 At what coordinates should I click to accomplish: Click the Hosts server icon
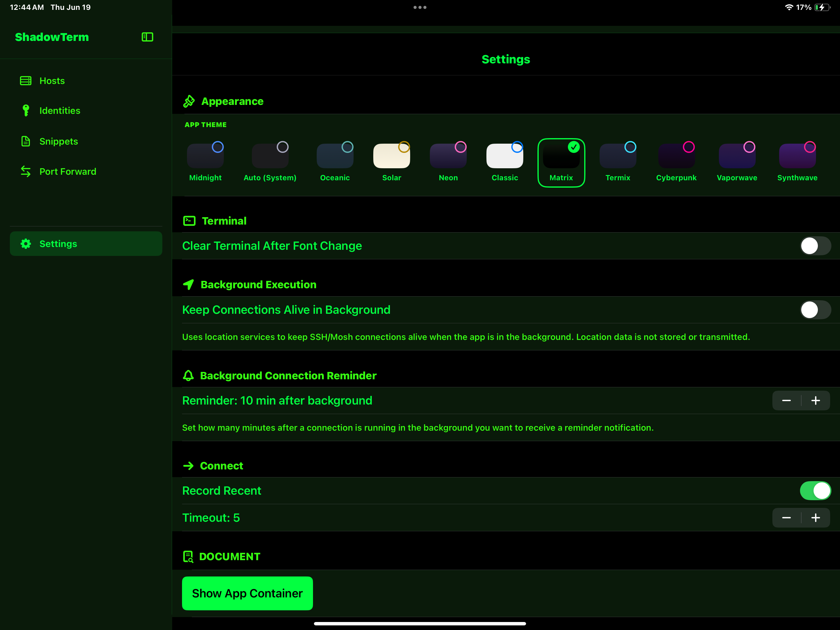point(26,81)
